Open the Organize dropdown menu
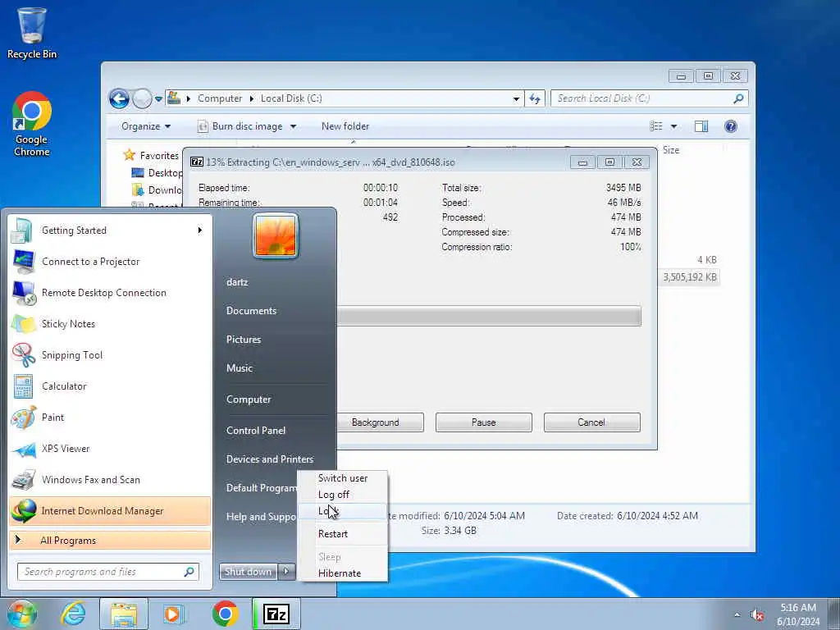Viewport: 840px width, 630px height. pos(146,126)
